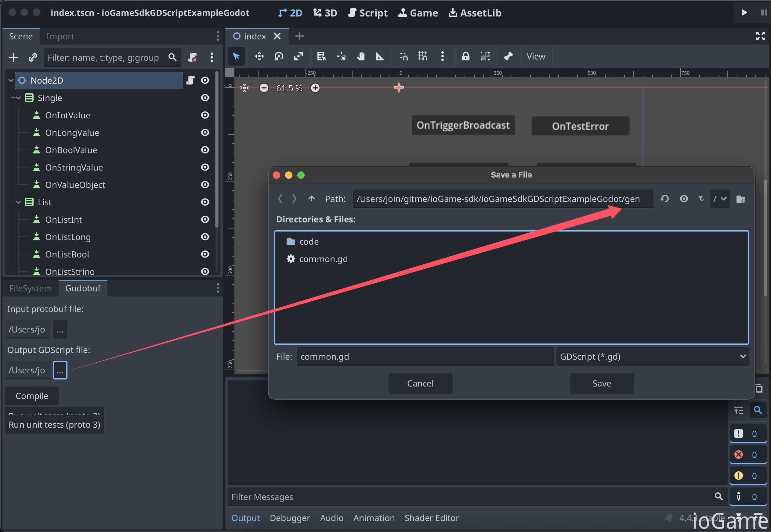Go up to parent directory
This screenshot has height=532, width=771.
click(x=311, y=199)
